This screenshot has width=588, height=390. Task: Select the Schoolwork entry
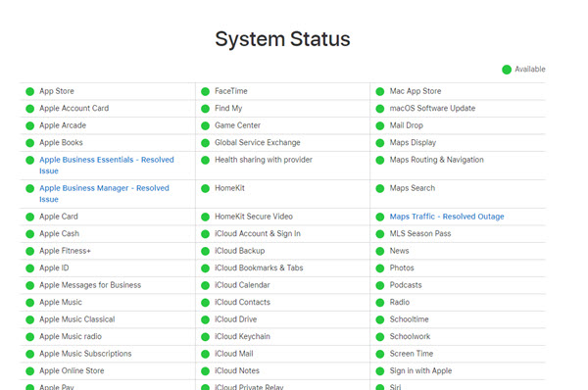tap(410, 336)
